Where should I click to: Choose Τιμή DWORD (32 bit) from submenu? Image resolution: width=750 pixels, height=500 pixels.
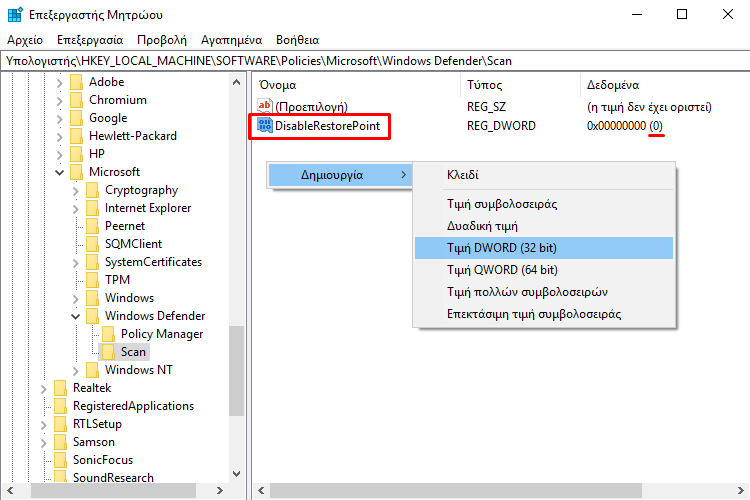point(544,248)
